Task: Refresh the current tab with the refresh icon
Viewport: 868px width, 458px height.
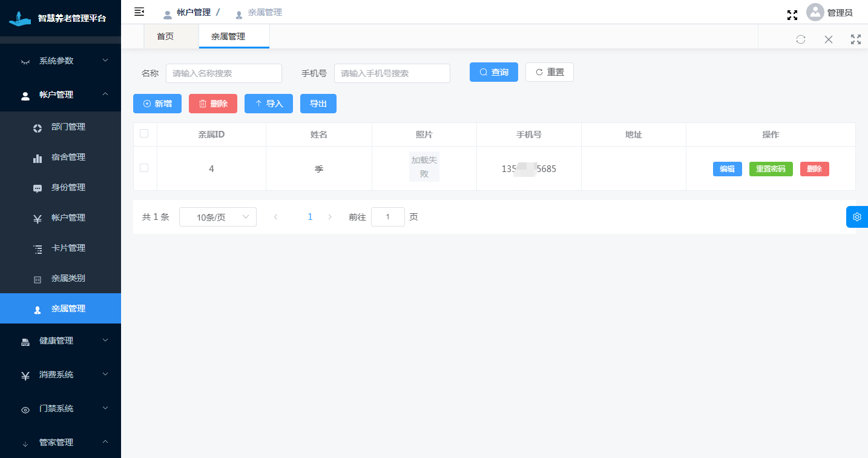Action: click(801, 39)
